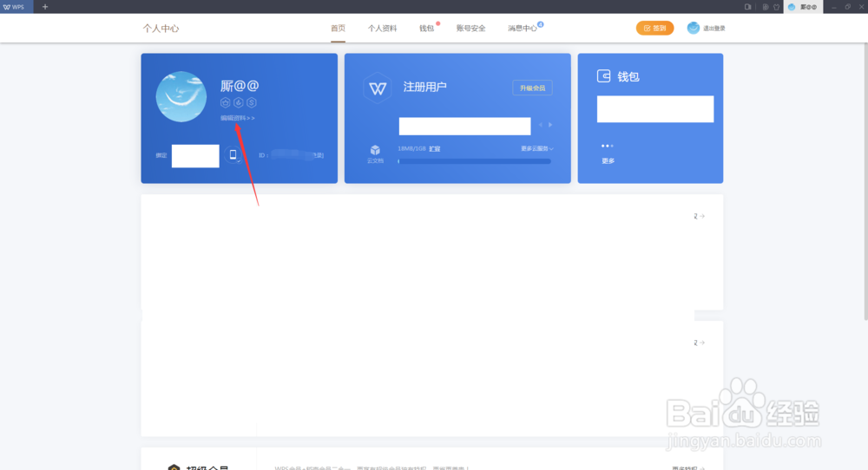Open the 钱包 navigation tab
868x470 pixels.
(x=426, y=29)
